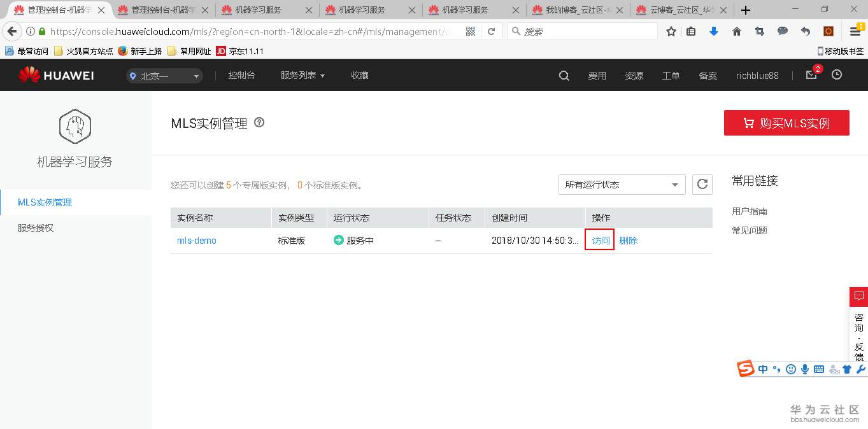868x429 pixels.
Task: Expand the 所有运行状态 status filter dropdown
Action: click(621, 185)
